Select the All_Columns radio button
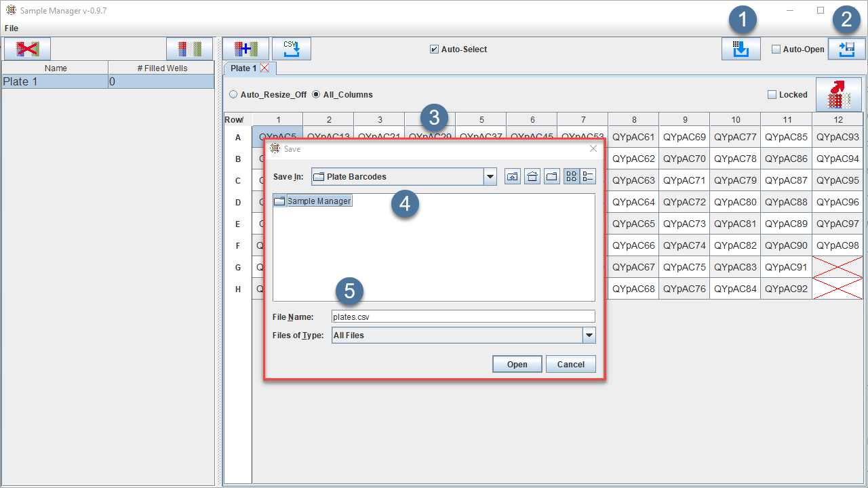This screenshot has width=868, height=488. pos(316,95)
